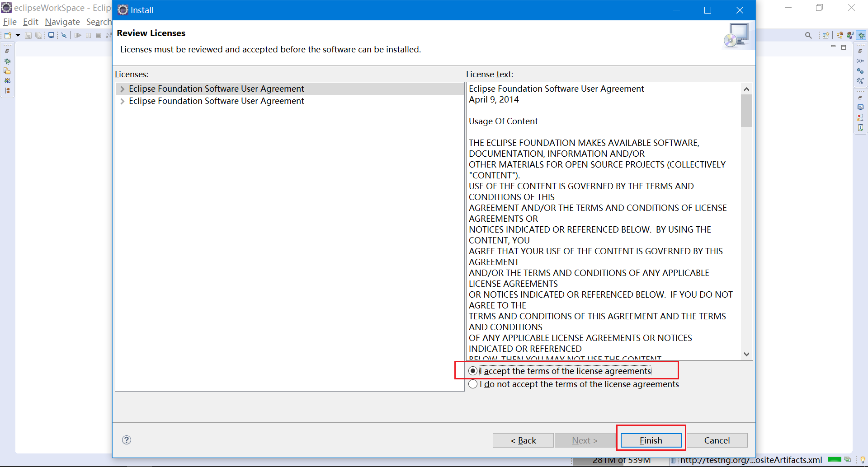Open the File menu in Eclipse
This screenshot has height=467, width=868.
pos(9,22)
